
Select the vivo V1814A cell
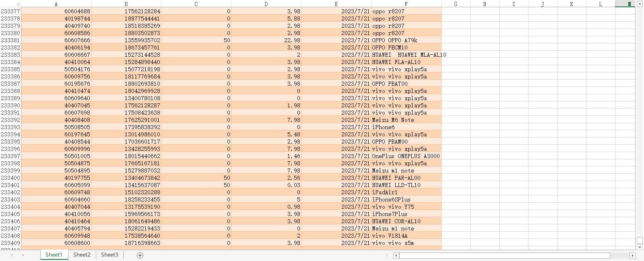coord(406,236)
